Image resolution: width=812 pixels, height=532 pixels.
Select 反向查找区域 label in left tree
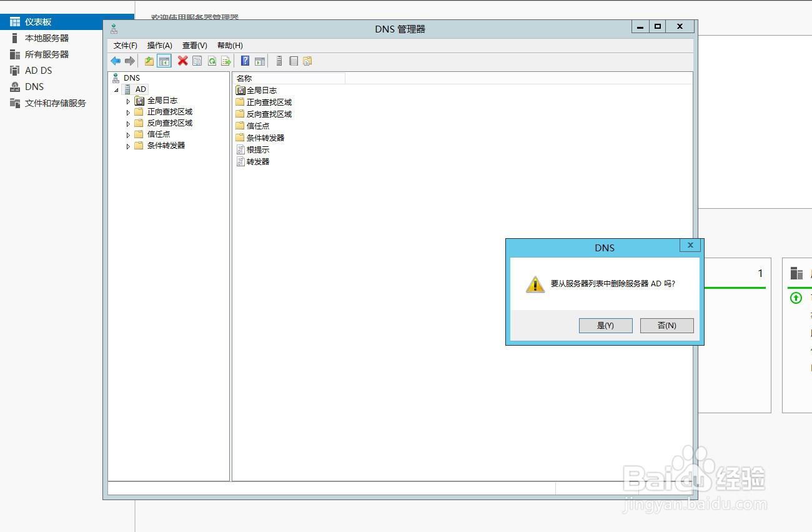pos(170,123)
